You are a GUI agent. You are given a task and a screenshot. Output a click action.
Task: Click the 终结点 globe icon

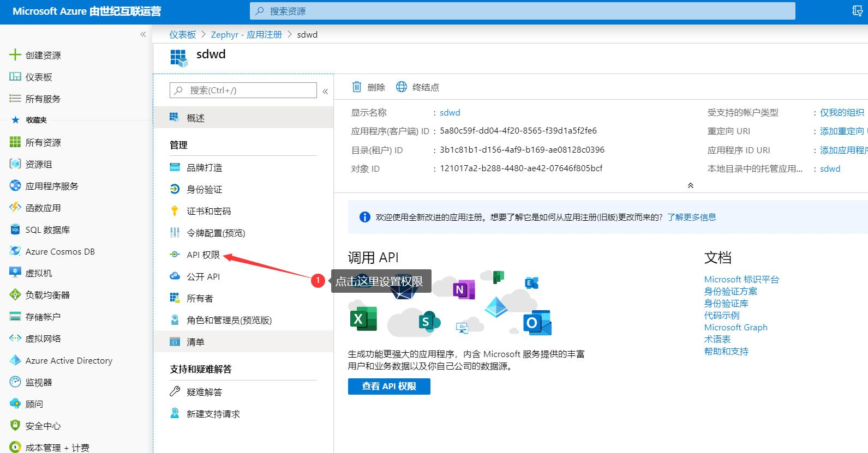(x=401, y=87)
